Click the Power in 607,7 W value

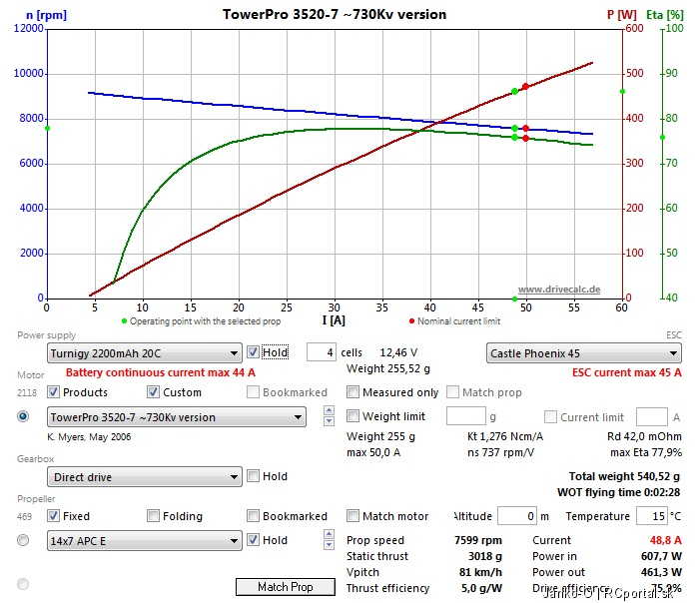point(661,556)
